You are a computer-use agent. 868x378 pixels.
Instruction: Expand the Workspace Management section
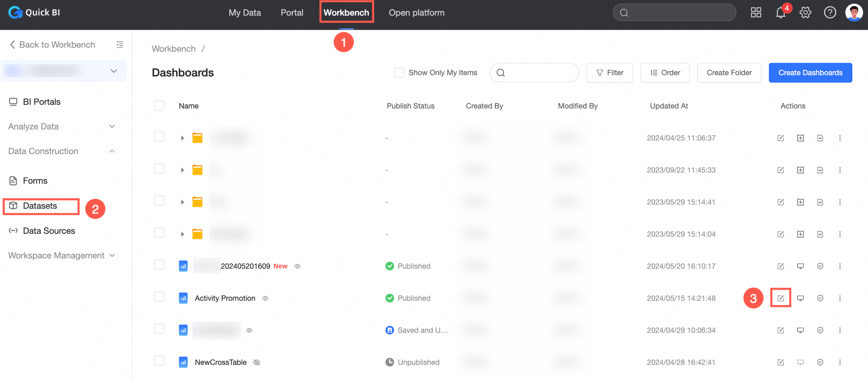(62, 256)
